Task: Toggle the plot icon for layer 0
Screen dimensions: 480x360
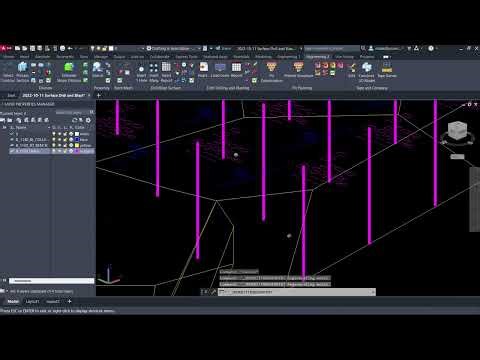Action: coord(71,134)
